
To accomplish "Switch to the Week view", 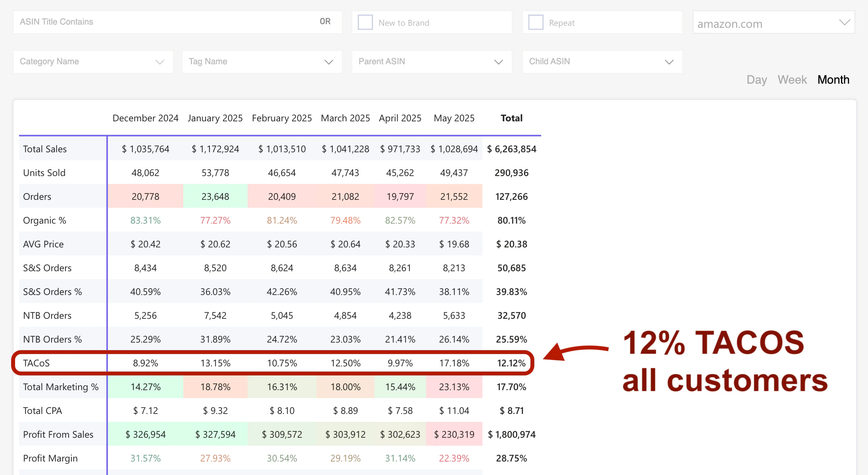I will coord(792,80).
